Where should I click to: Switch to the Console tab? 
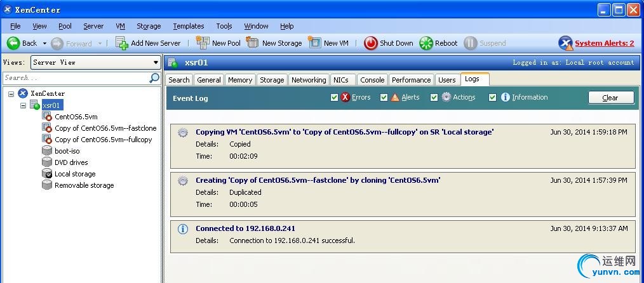[372, 80]
